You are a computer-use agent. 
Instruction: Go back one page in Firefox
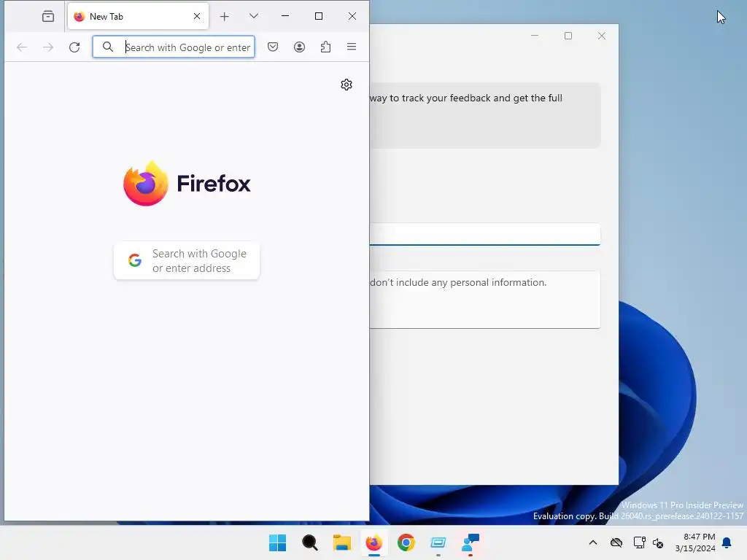tap(22, 47)
